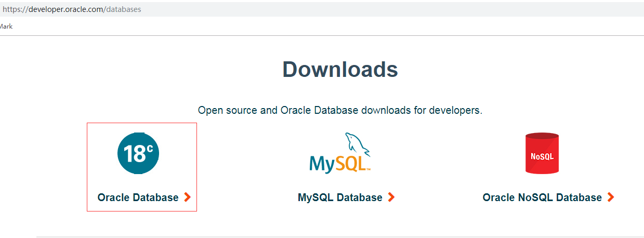This screenshot has height=238, width=644.
Task: Click the superscript c on the 18c badge
Action: click(149, 148)
